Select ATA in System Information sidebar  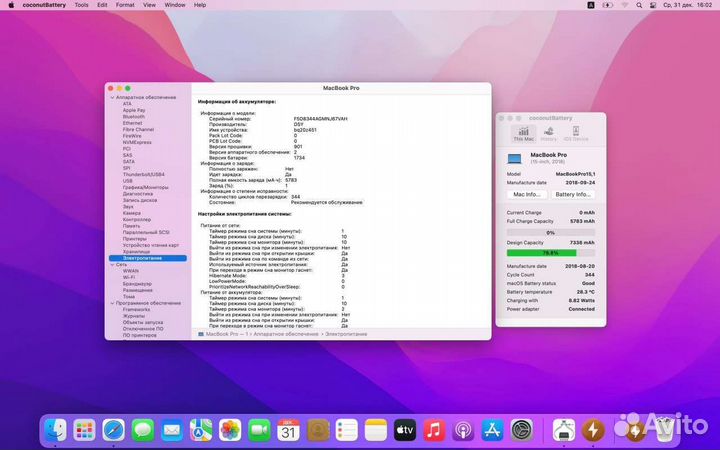tap(127, 104)
